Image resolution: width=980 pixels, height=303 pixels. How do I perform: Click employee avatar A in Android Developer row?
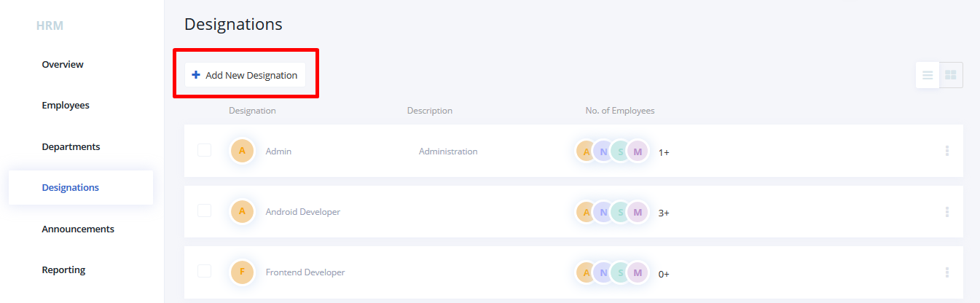[585, 212]
